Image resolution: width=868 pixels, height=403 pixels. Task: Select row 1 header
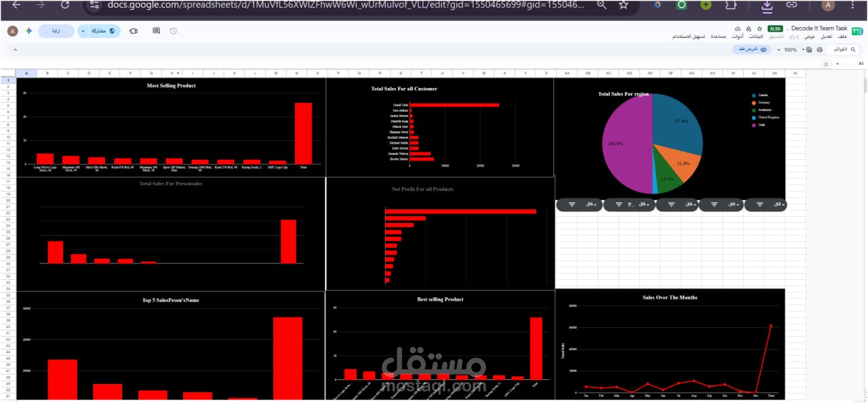pos(8,81)
